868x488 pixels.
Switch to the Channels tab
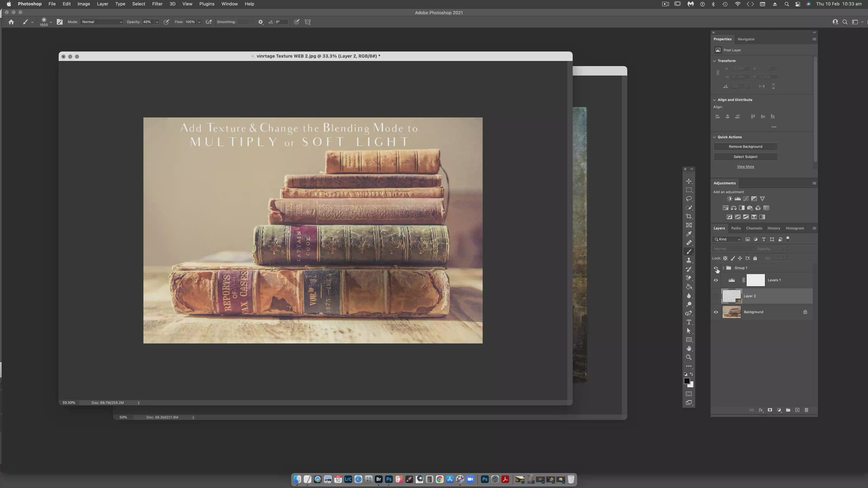click(754, 228)
